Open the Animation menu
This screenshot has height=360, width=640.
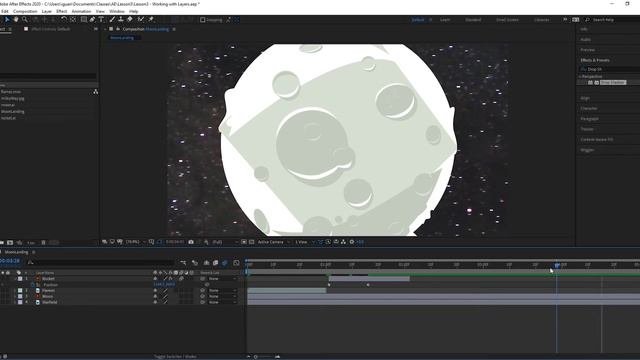click(x=81, y=11)
